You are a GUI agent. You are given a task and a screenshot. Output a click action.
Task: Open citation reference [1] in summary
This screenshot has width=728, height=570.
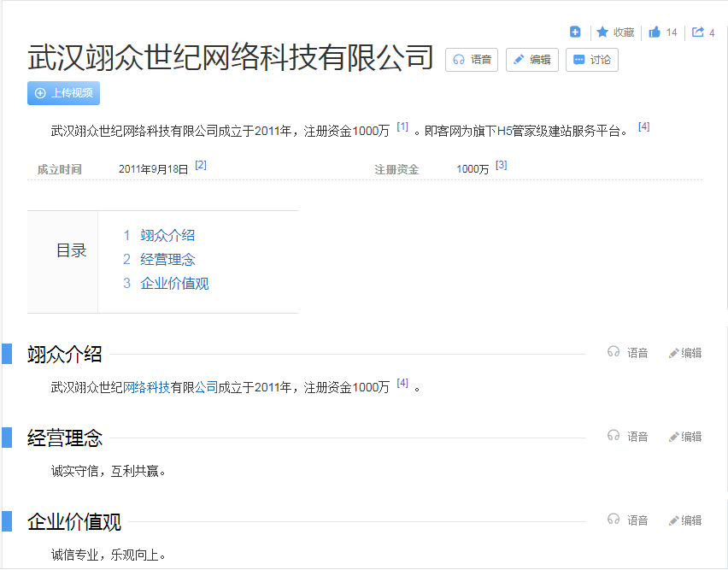402,127
